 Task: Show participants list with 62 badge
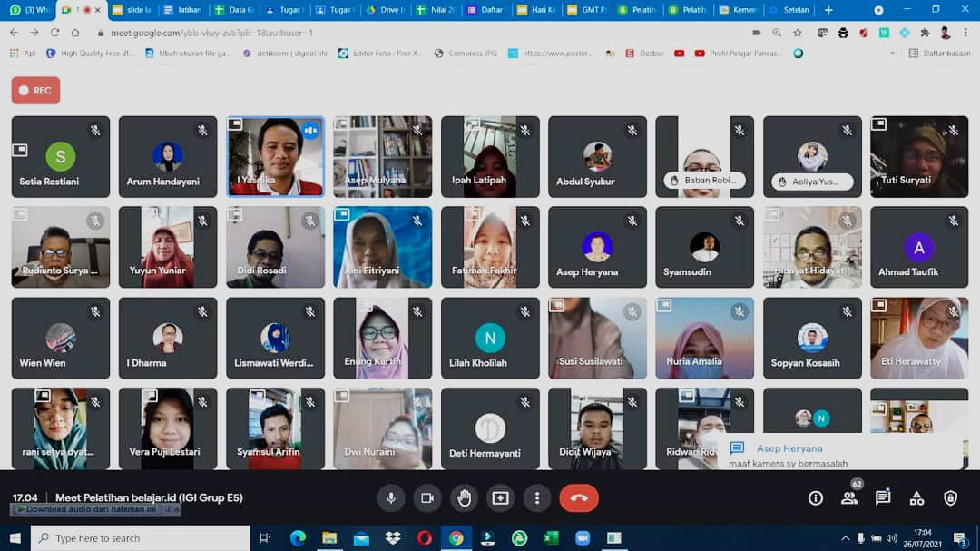[849, 497]
